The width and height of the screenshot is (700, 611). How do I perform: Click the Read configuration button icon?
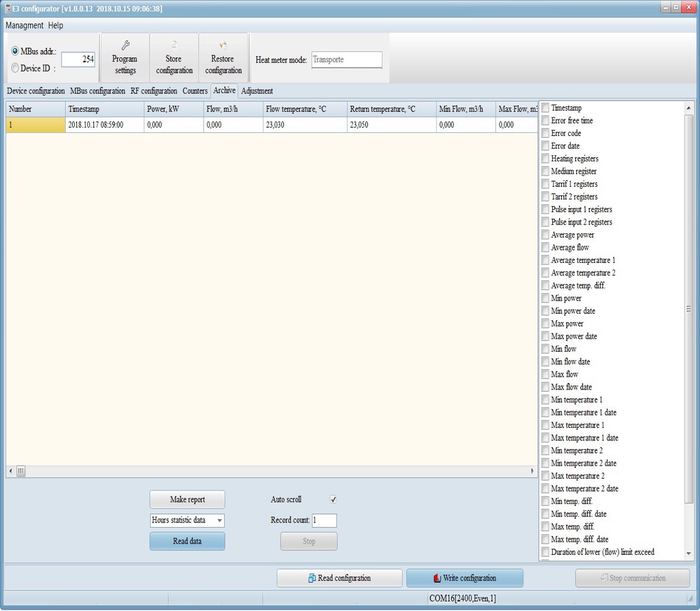(x=312, y=578)
